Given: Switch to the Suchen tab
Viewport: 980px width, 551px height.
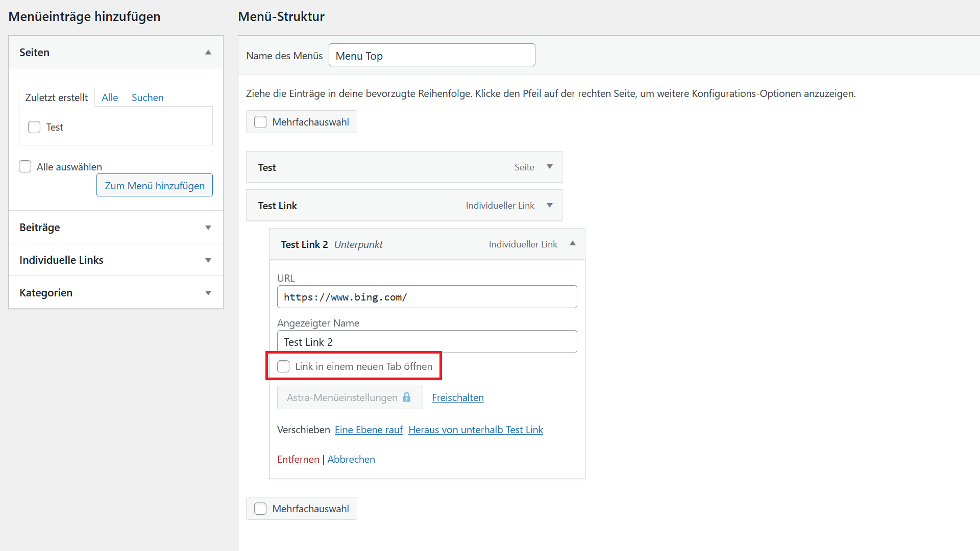Looking at the screenshot, I should [148, 97].
